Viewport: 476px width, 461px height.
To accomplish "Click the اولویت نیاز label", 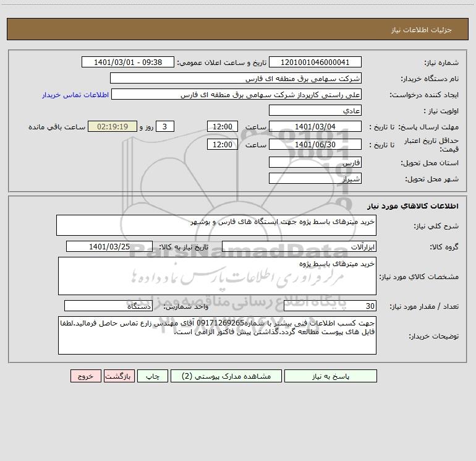I will point(441,111).
